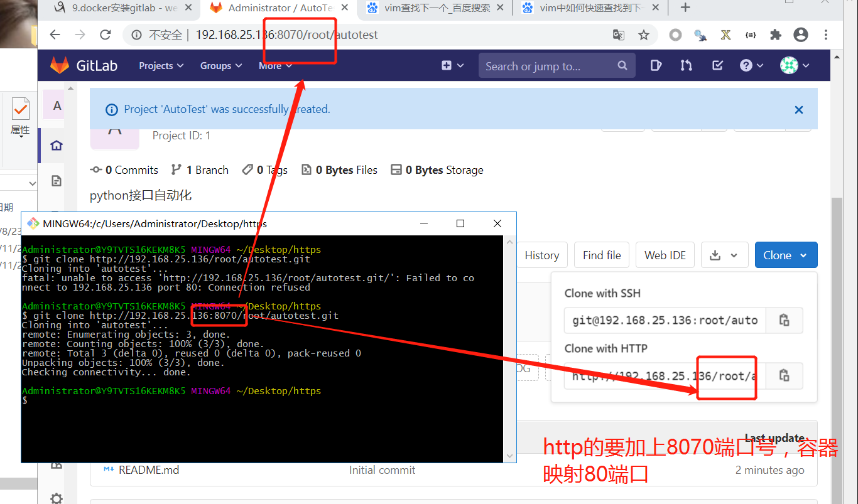Screen dimensions: 858x504
Task: Open a new browser tab with plus button
Action: pos(685,8)
